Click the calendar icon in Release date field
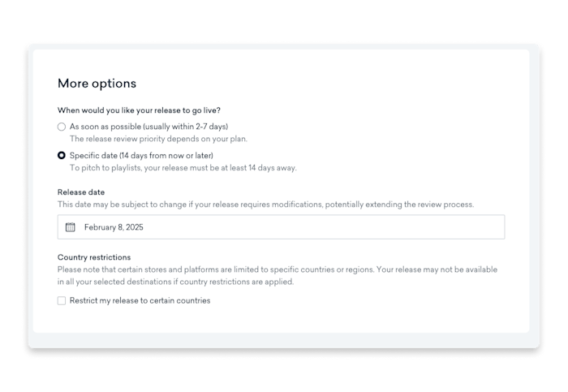Viewport: 568px width, 392px height. point(71,227)
